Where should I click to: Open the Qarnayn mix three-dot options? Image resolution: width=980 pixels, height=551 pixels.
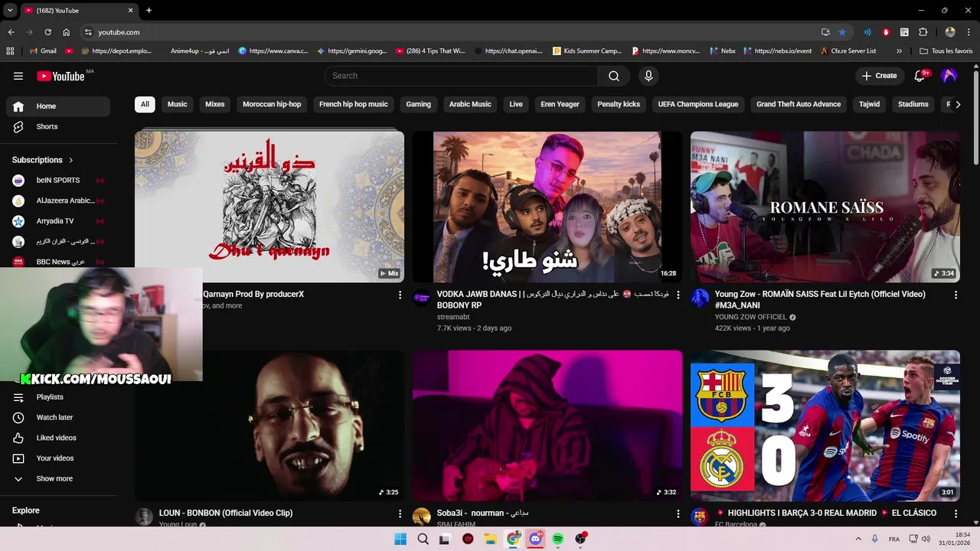400,295
